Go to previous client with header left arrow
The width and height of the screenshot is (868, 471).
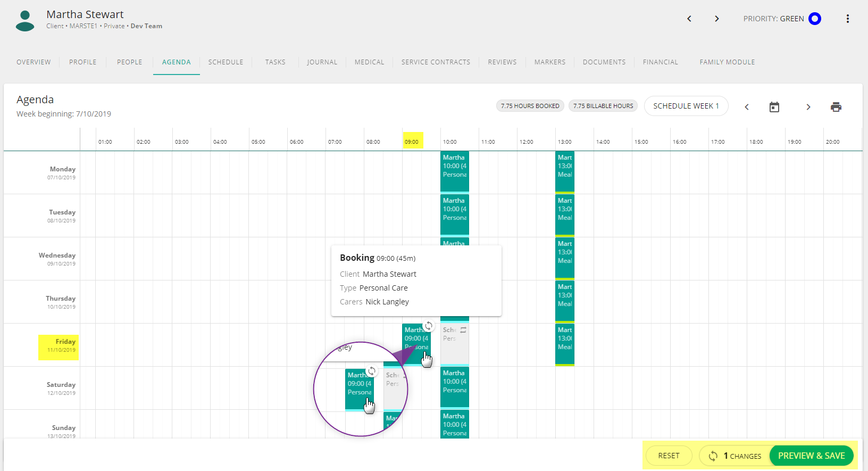point(689,19)
